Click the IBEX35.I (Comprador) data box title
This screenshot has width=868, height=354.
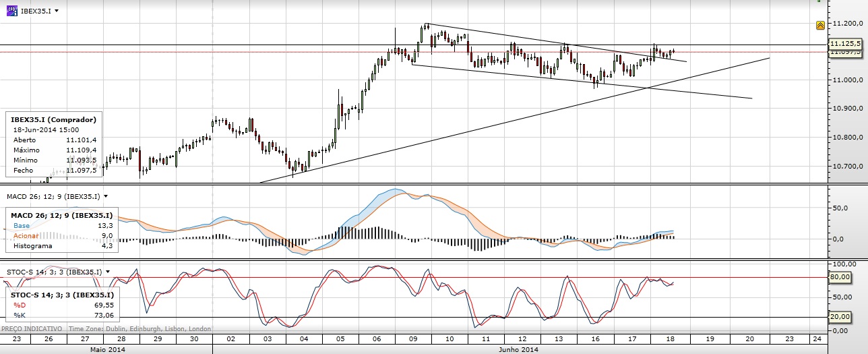click(54, 119)
